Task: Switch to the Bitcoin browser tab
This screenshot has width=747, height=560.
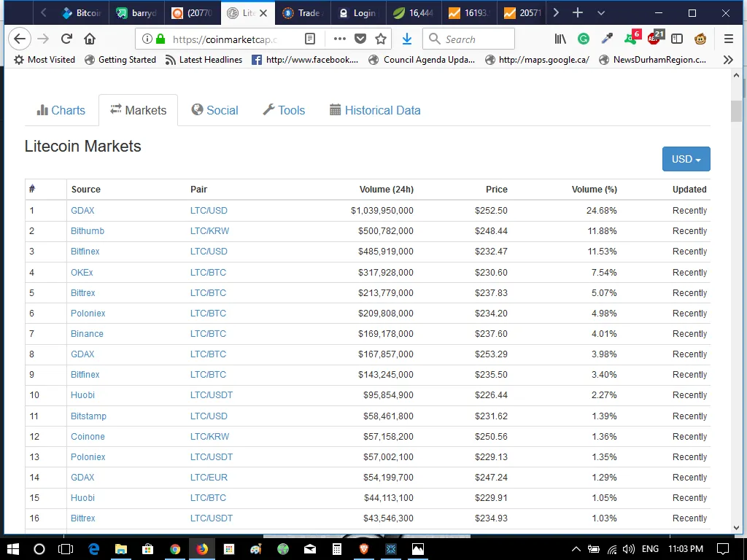Action: [x=81, y=13]
